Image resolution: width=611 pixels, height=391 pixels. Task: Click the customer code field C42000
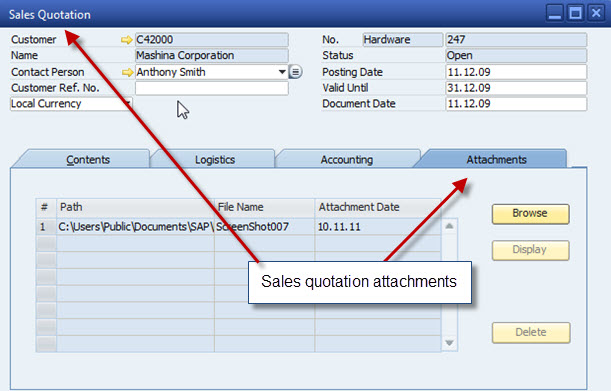point(212,40)
